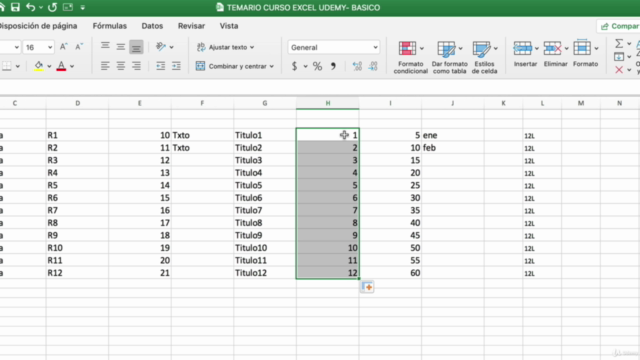Select column G header
This screenshot has height=360, width=640.
(265, 103)
